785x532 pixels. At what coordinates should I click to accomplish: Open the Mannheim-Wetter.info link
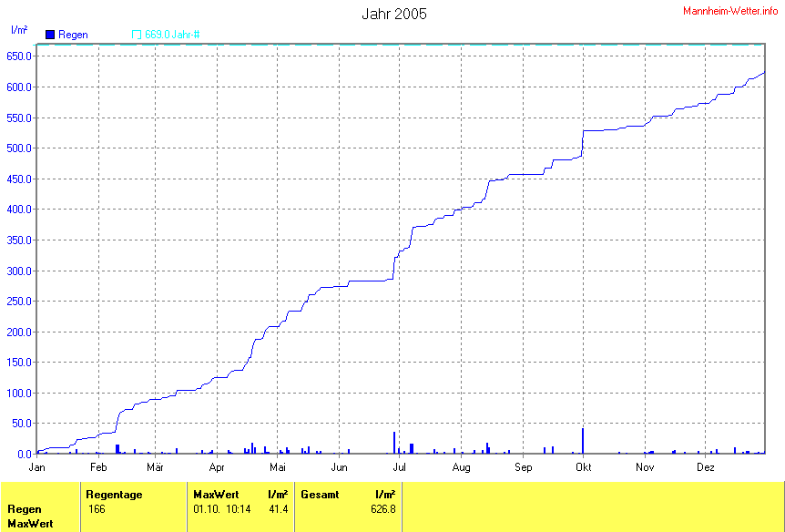tap(730, 10)
